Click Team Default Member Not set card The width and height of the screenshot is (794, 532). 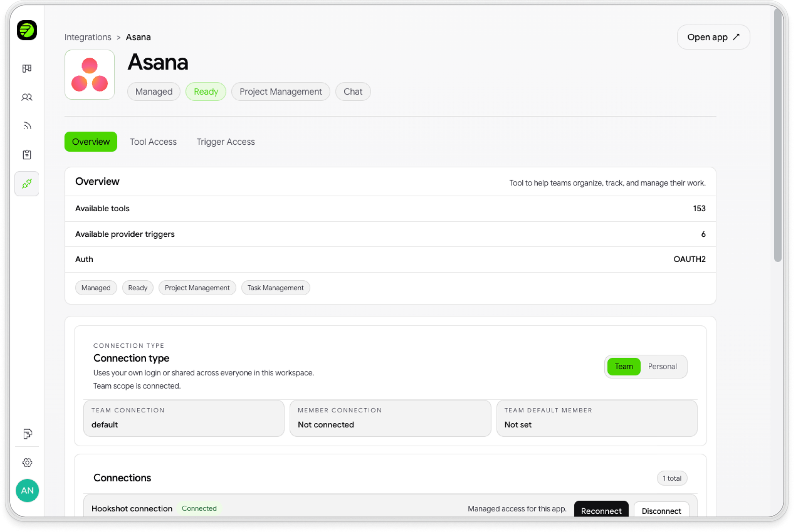click(x=596, y=418)
